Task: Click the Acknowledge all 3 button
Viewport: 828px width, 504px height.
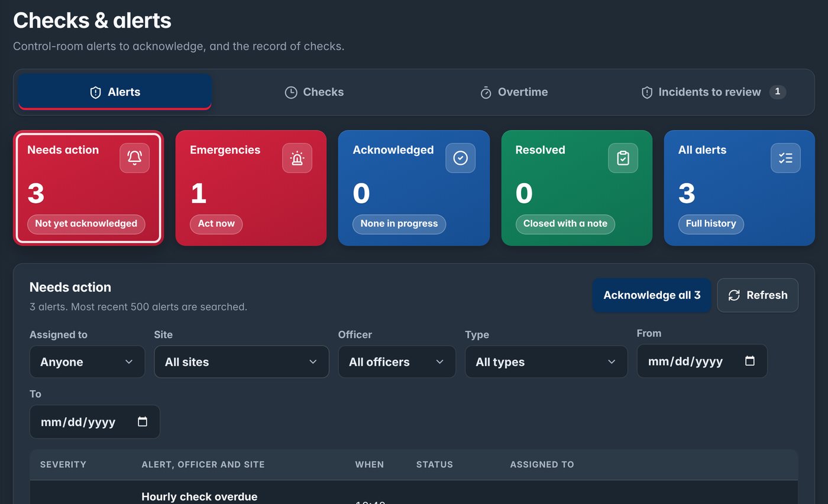Action: tap(652, 295)
